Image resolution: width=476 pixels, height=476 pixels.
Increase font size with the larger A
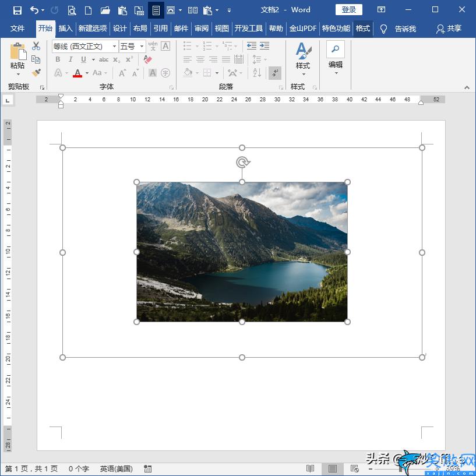(122, 73)
